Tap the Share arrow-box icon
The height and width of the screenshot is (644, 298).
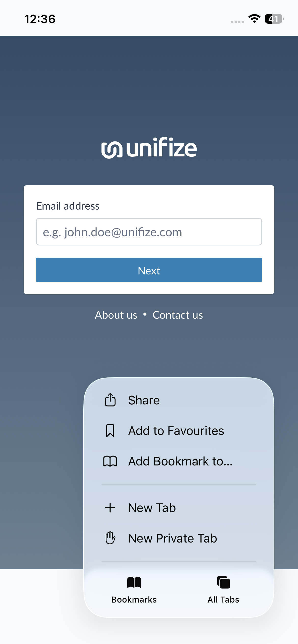110,400
